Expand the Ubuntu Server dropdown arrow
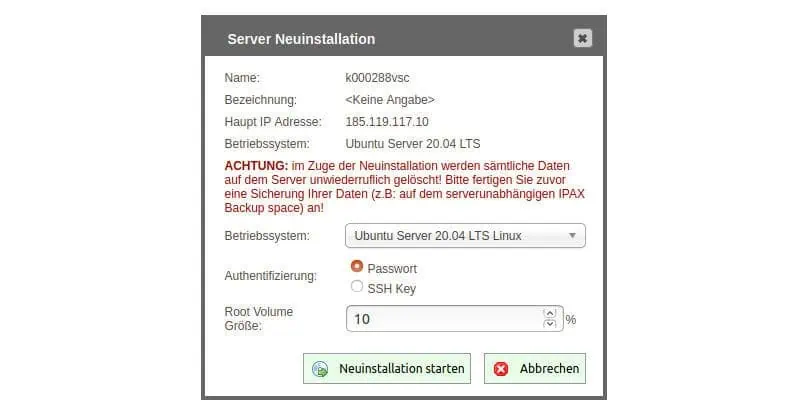Screen dimensions: 785x414 point(572,236)
